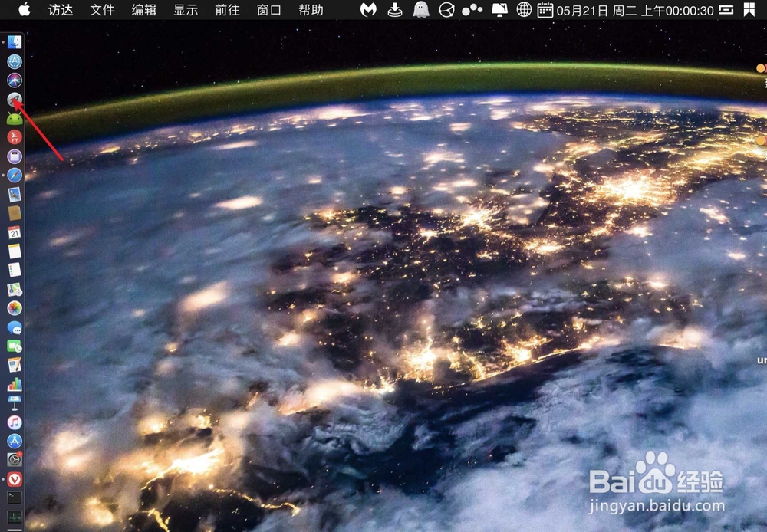767x532 pixels.
Task: Open Launchpad rocket icon in Dock
Action: [x=15, y=99]
